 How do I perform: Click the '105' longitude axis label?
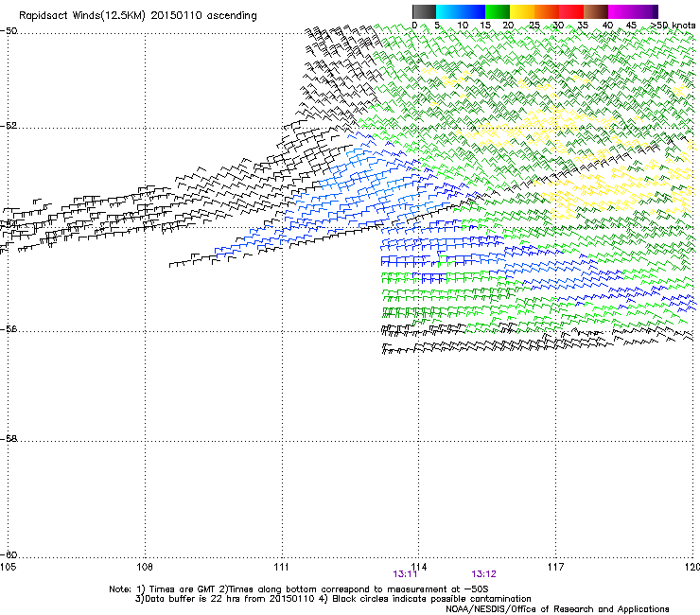[x=8, y=567]
